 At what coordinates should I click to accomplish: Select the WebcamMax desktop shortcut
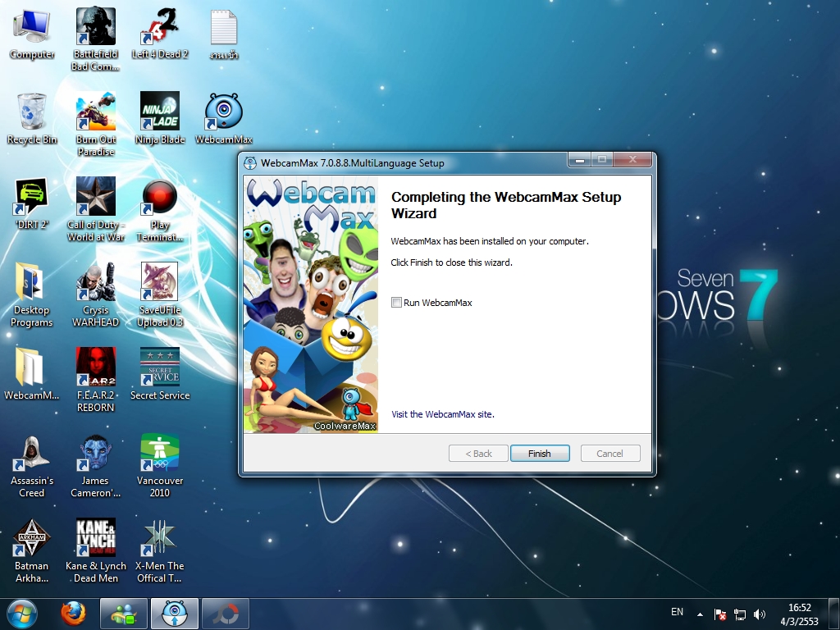point(224,119)
